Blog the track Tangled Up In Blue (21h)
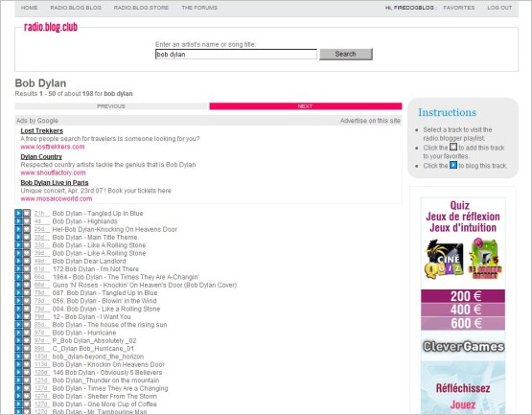Viewport: 532px width, 415px height. point(18,213)
